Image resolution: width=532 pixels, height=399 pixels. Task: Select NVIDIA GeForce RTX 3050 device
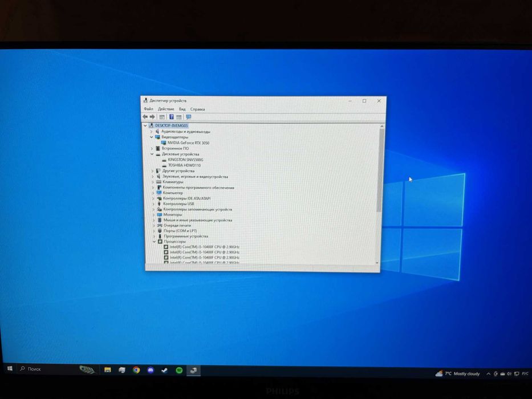click(x=188, y=143)
